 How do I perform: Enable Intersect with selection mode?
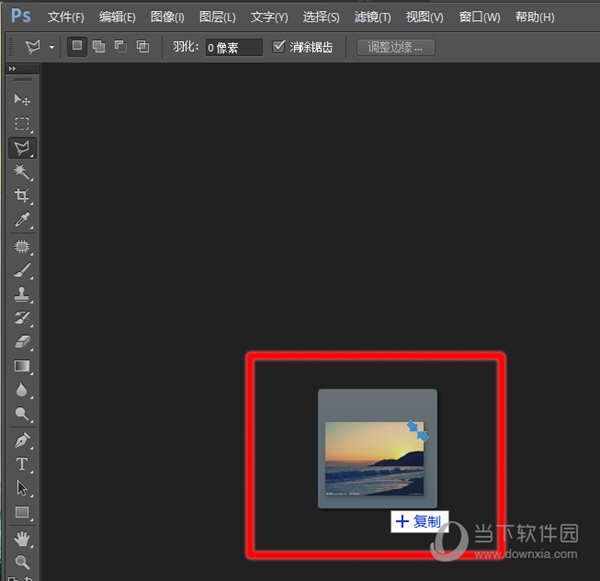(142, 46)
